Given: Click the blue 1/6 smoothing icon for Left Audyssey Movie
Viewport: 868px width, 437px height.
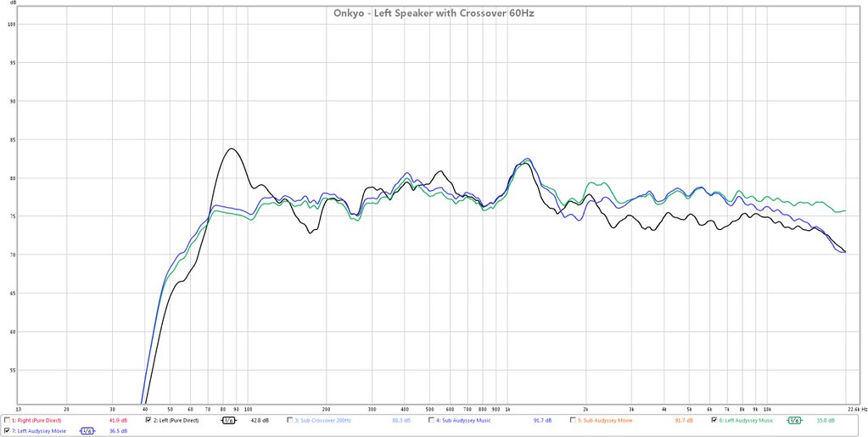Looking at the screenshot, I should [x=87, y=431].
